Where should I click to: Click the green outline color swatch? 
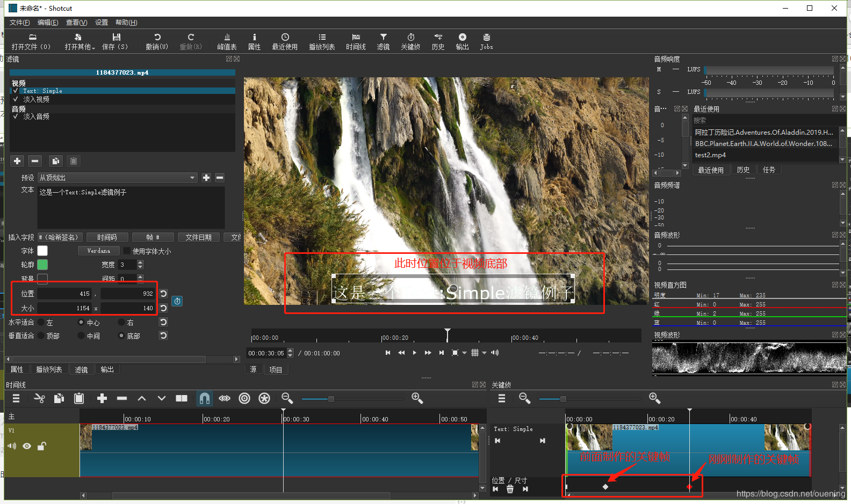coord(42,265)
